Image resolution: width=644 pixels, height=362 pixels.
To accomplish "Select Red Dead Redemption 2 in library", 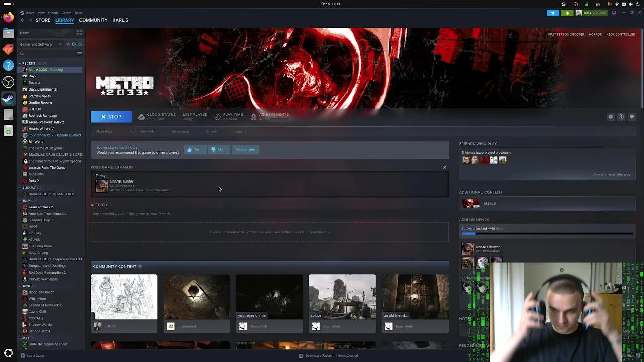I will [x=47, y=273].
